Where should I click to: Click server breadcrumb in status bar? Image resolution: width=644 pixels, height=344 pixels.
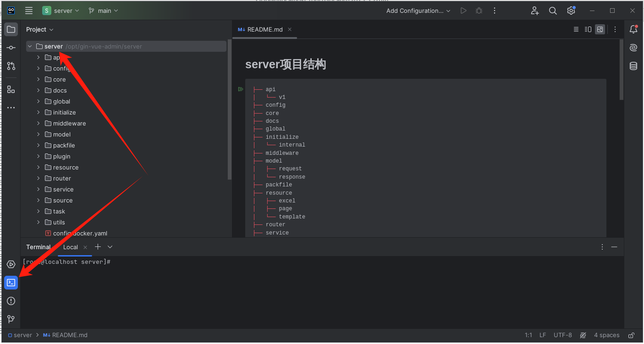pos(20,335)
